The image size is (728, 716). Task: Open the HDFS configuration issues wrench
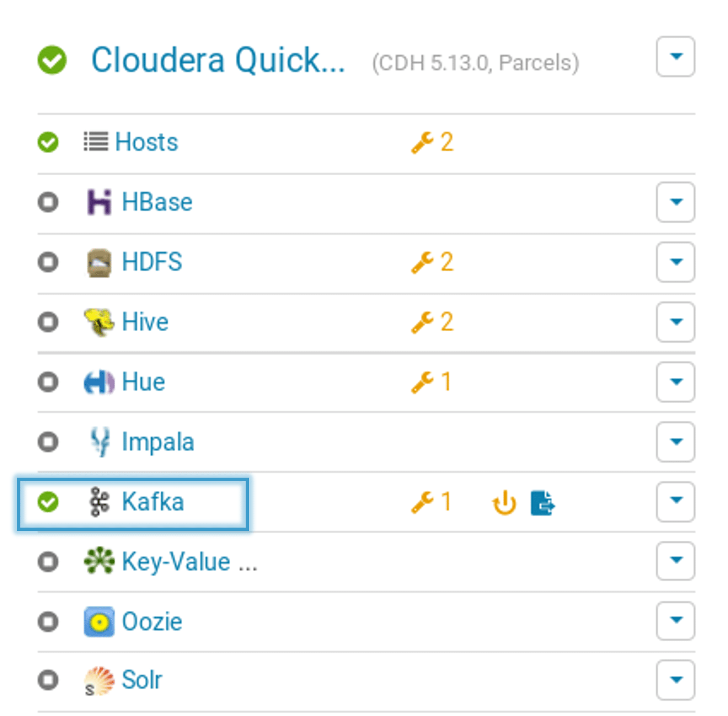[x=432, y=262]
